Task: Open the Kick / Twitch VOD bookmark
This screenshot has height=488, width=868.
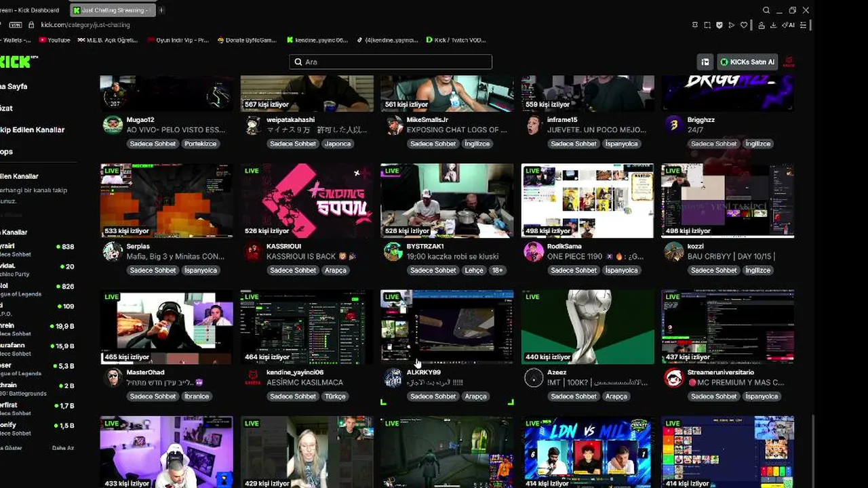Action: click(456, 40)
